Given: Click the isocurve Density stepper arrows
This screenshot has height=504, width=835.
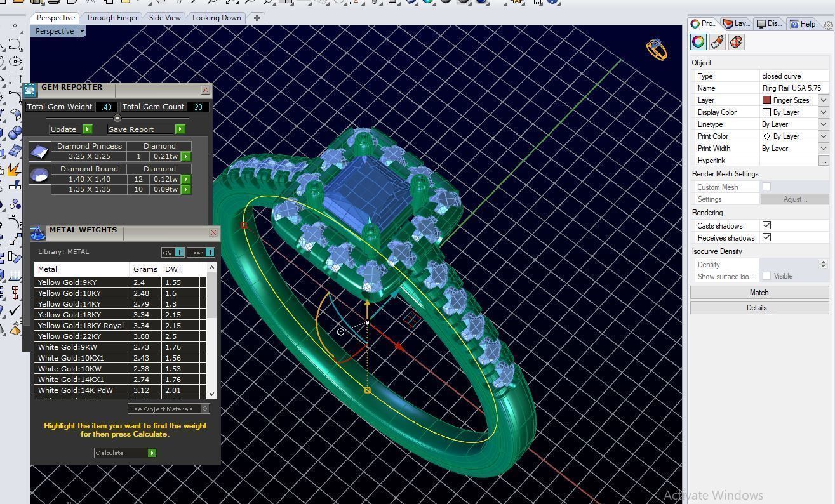Looking at the screenshot, I should [x=823, y=264].
